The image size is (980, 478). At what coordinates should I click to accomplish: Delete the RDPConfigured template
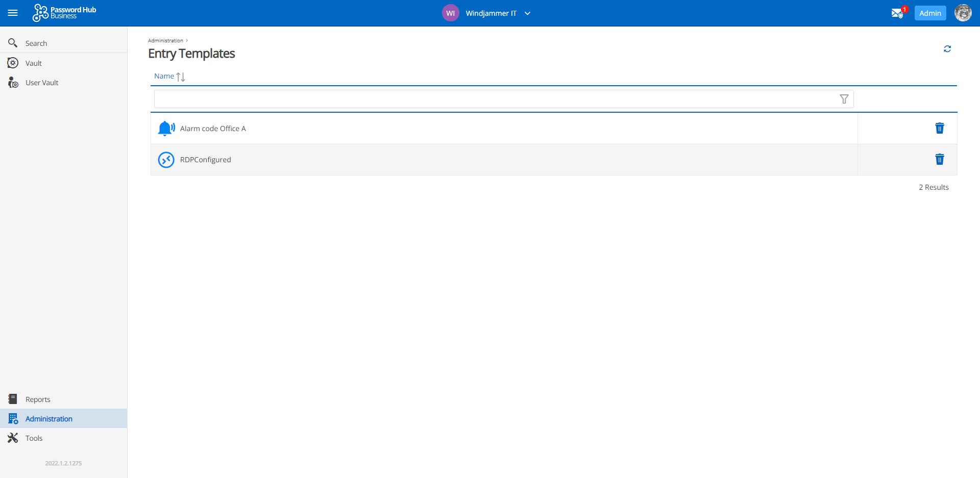(x=940, y=160)
